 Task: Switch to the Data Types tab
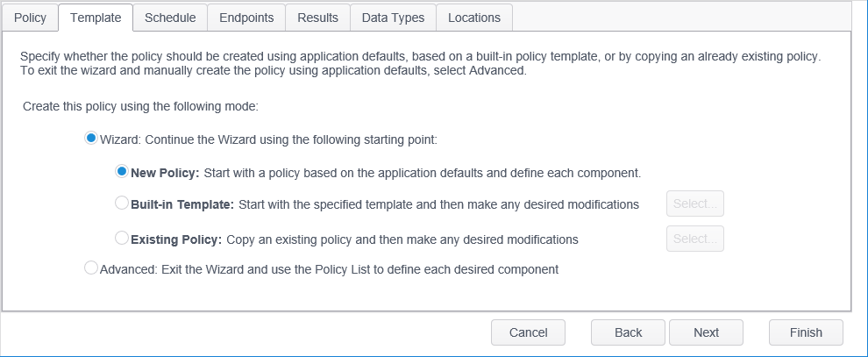(x=393, y=18)
